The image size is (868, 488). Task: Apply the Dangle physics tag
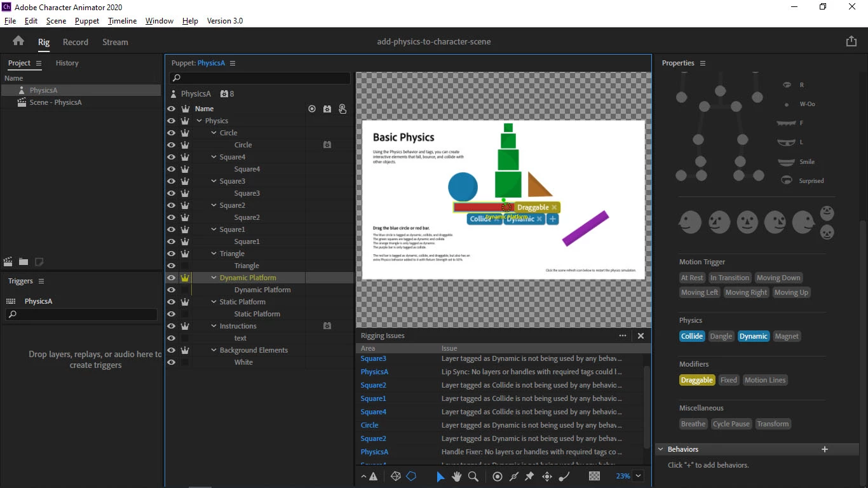click(721, 336)
